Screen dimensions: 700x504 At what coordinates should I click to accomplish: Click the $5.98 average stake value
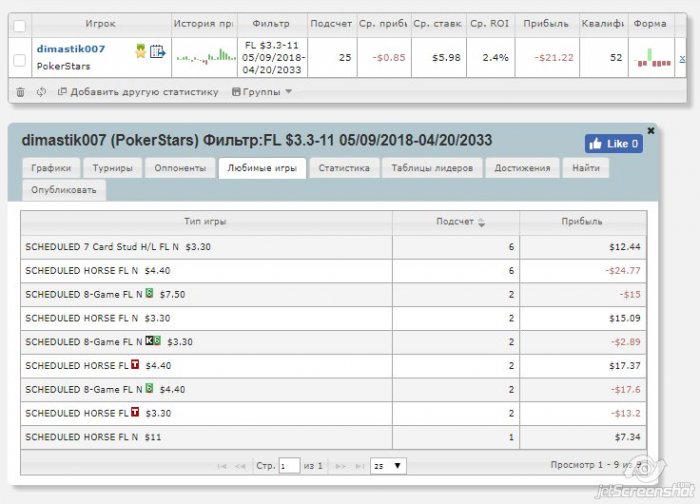click(x=446, y=58)
